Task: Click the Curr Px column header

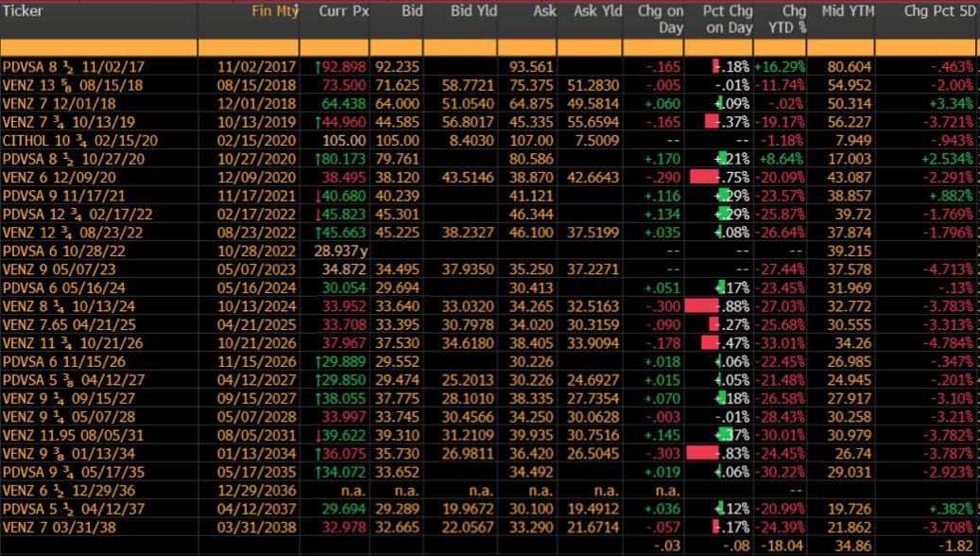Action: point(344,11)
